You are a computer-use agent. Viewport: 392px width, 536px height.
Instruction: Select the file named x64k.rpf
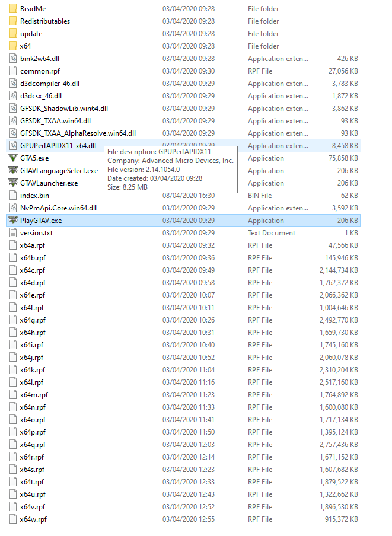coord(32,370)
